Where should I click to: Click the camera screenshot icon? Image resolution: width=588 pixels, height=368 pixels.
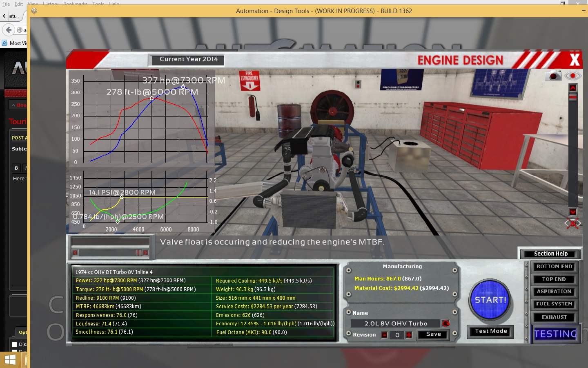[553, 76]
